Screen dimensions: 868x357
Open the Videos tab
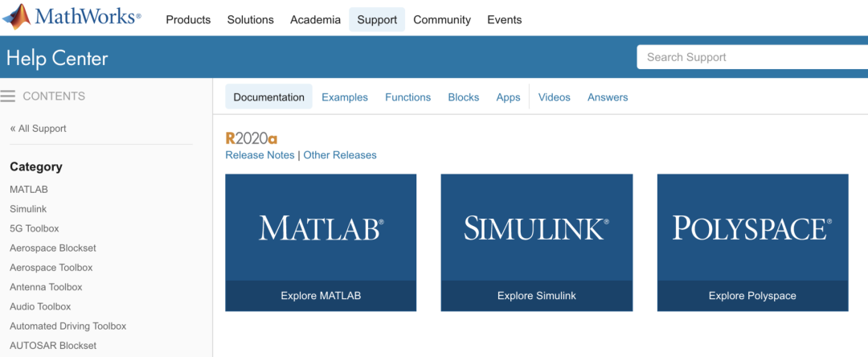click(x=554, y=97)
